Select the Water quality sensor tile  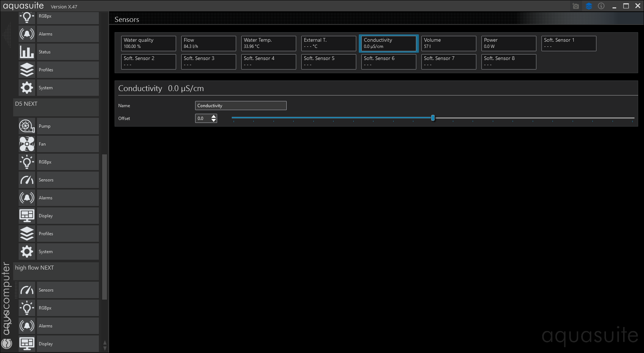tap(148, 43)
